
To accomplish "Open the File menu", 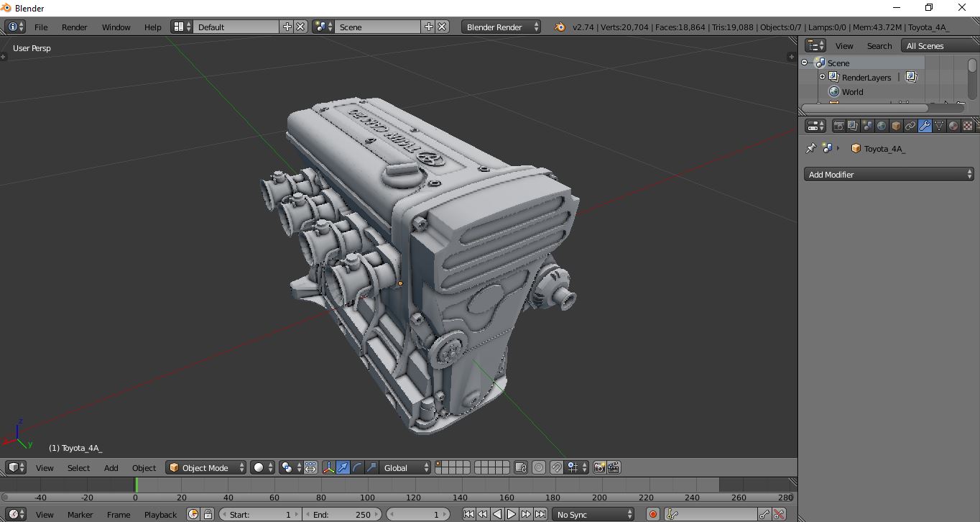I will pyautogui.click(x=41, y=27).
